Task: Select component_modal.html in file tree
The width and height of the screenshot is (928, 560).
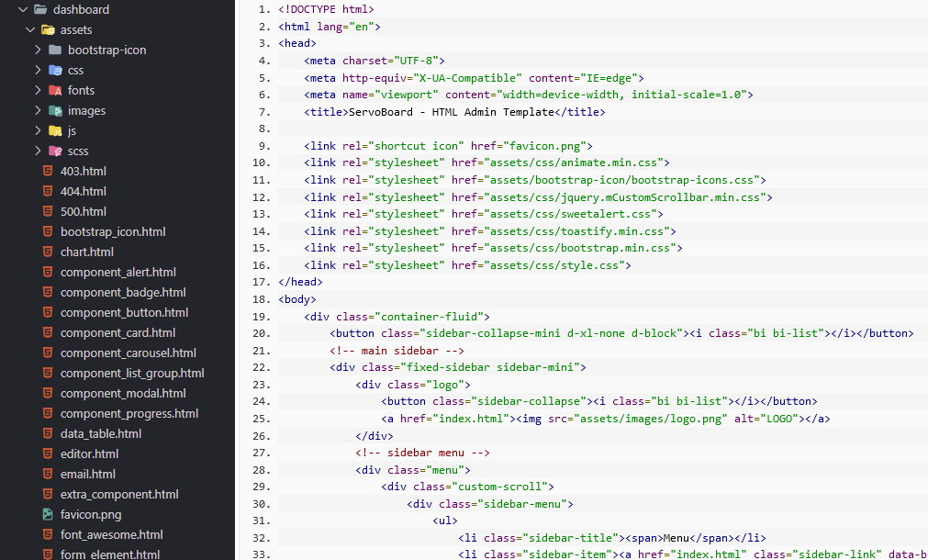Action: tap(123, 393)
